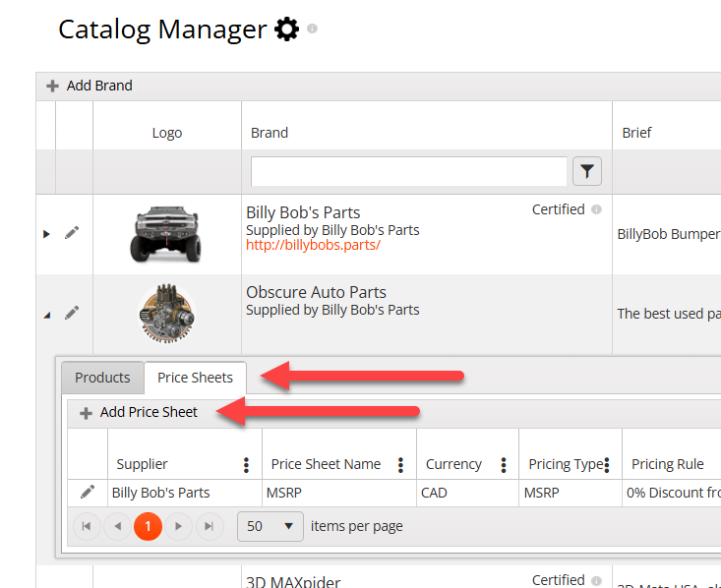Select page 1 in pager
The image size is (721, 588).
click(x=148, y=526)
